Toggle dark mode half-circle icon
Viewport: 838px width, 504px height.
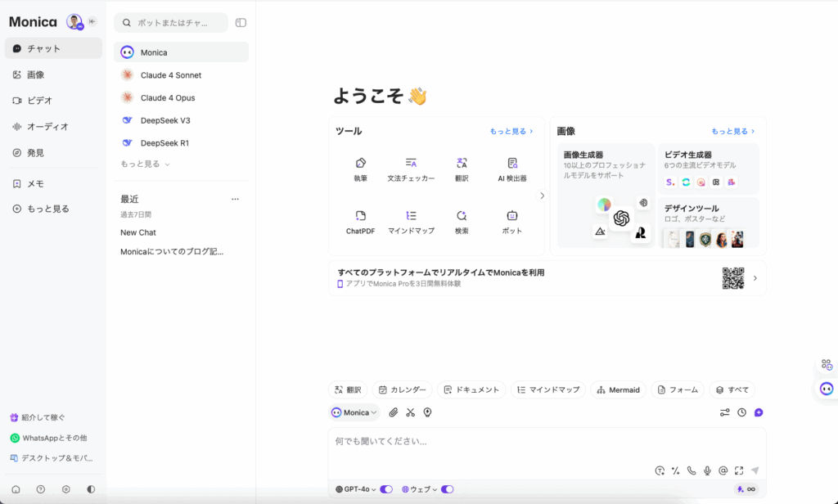tap(91, 489)
